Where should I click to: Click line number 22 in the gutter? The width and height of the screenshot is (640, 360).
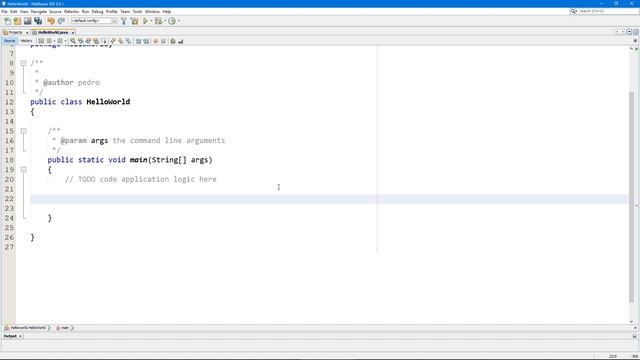[x=9, y=199]
